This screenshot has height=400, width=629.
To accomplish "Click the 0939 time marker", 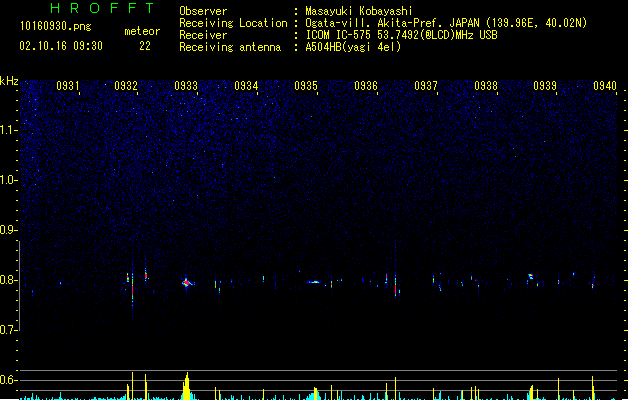I will [545, 86].
